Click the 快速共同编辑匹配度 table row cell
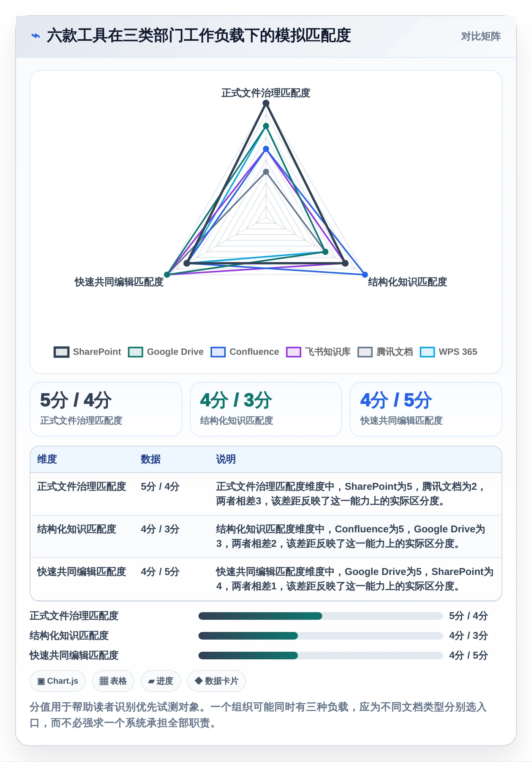 coord(82,572)
